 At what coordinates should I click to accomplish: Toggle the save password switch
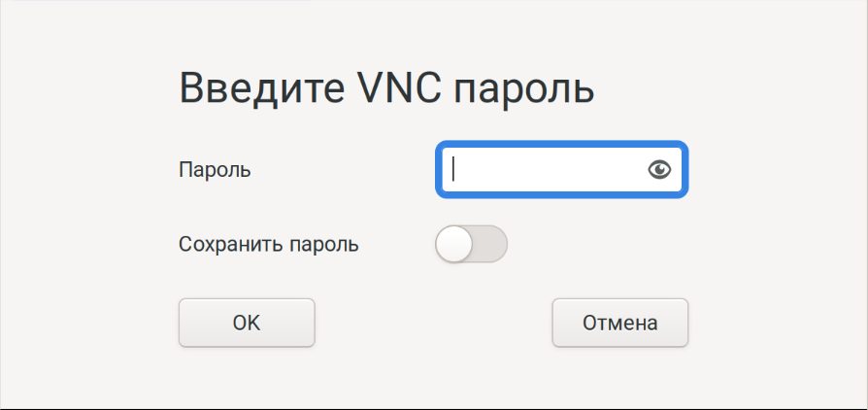pos(471,244)
